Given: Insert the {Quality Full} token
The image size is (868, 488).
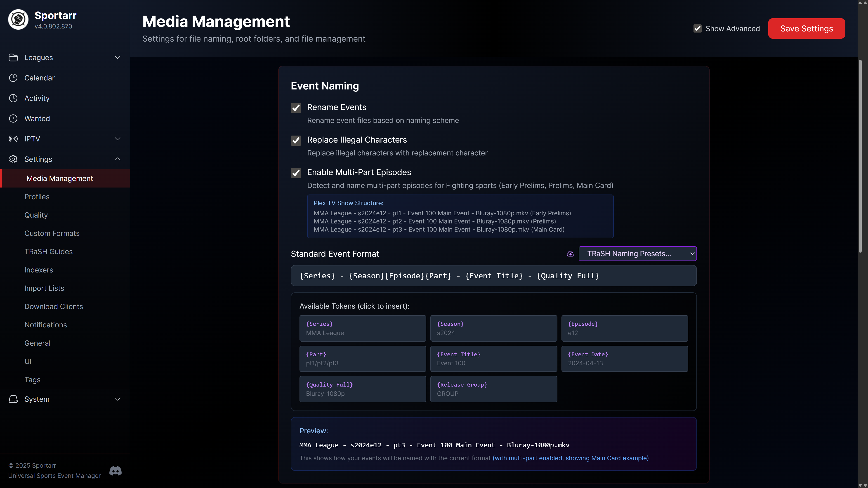Looking at the screenshot, I should [x=363, y=389].
